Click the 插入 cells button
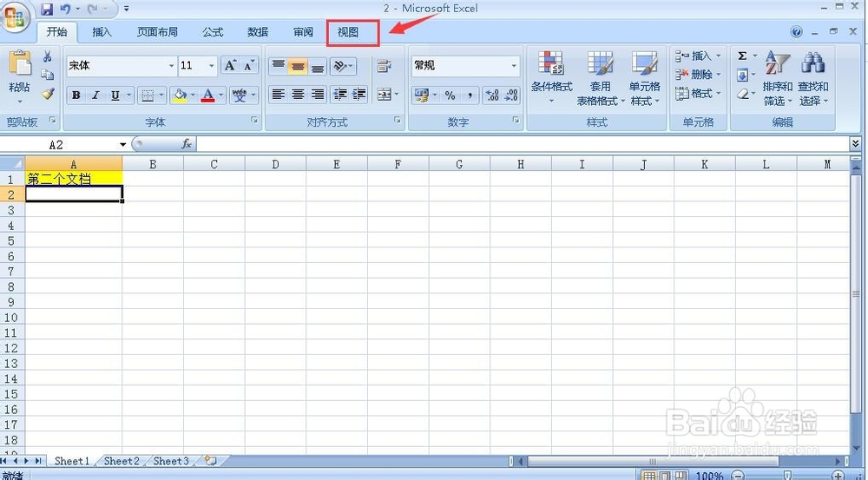This screenshot has height=480, width=868. click(698, 56)
